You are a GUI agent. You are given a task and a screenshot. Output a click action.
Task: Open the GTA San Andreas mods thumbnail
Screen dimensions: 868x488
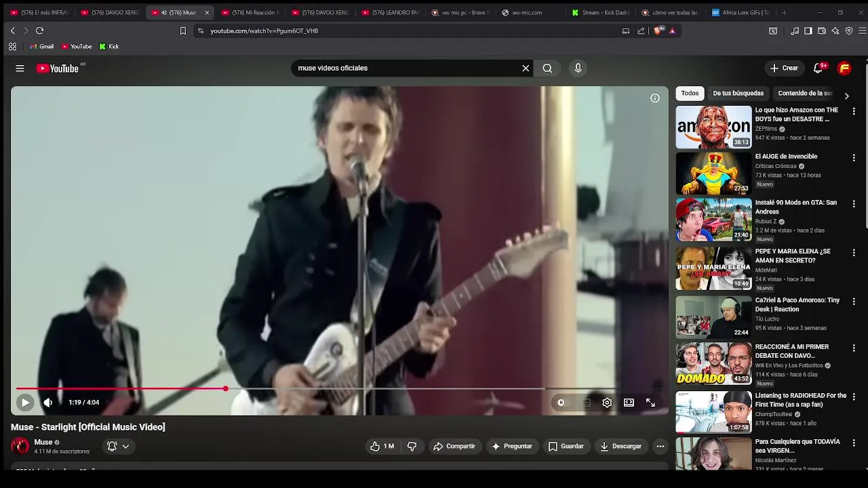[x=713, y=220]
